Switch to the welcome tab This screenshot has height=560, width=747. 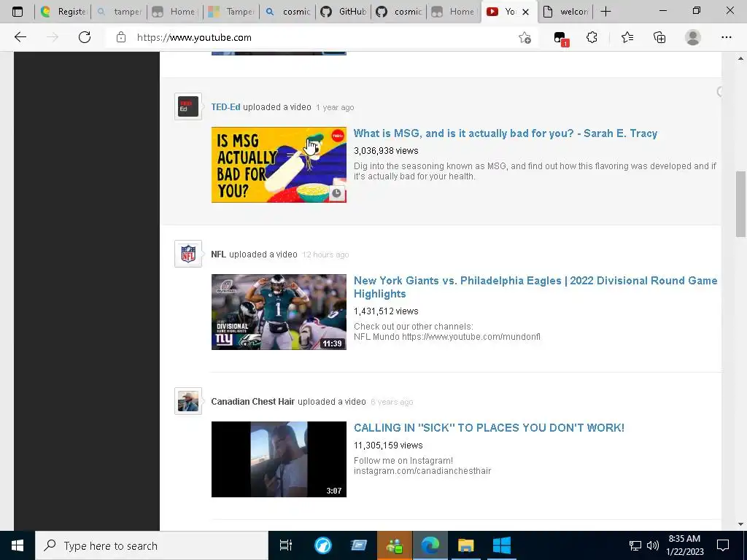pos(565,12)
